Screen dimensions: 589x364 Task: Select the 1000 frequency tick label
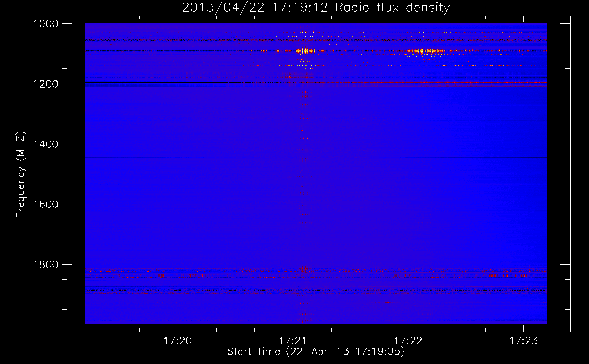(46, 24)
